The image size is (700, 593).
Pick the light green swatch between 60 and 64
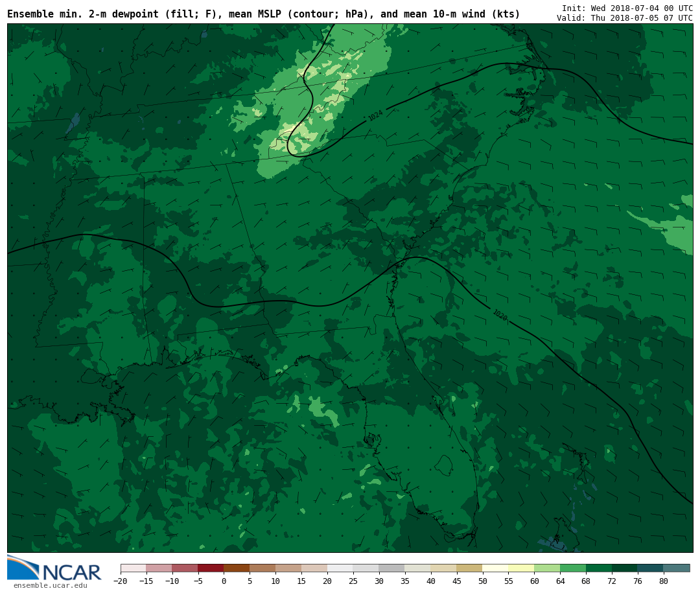coord(547,568)
